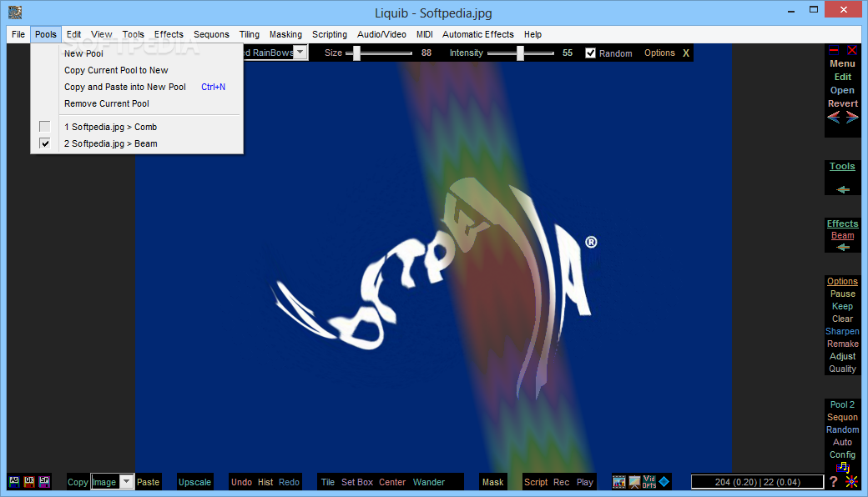Image resolution: width=868 pixels, height=497 pixels.
Task: Click the blue diamond icon
Action: tap(664, 481)
